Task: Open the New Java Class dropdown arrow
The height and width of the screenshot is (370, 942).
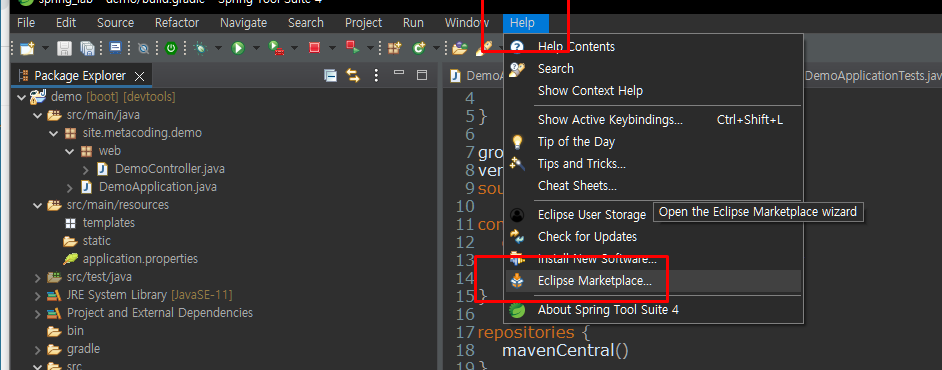Action: [437, 48]
